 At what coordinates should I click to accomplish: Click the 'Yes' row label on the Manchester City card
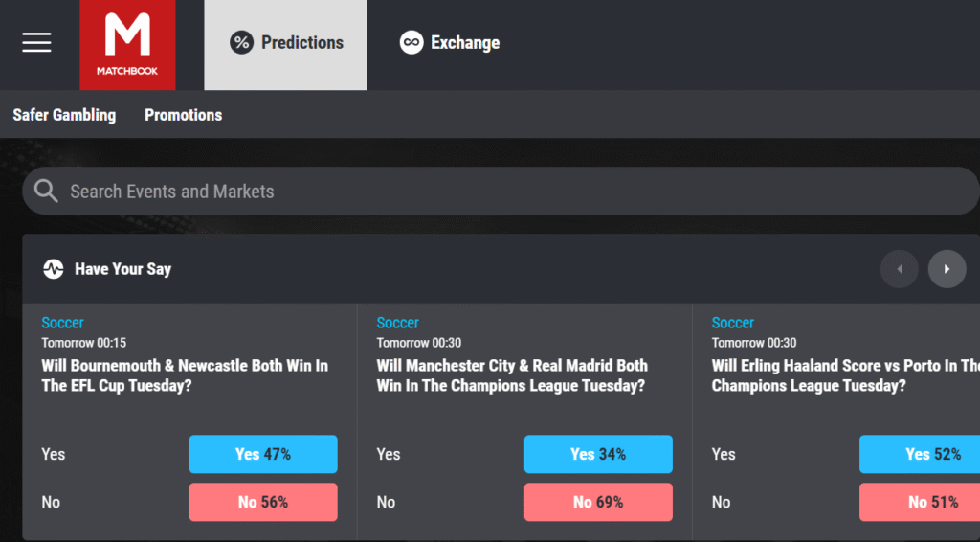[x=389, y=454]
